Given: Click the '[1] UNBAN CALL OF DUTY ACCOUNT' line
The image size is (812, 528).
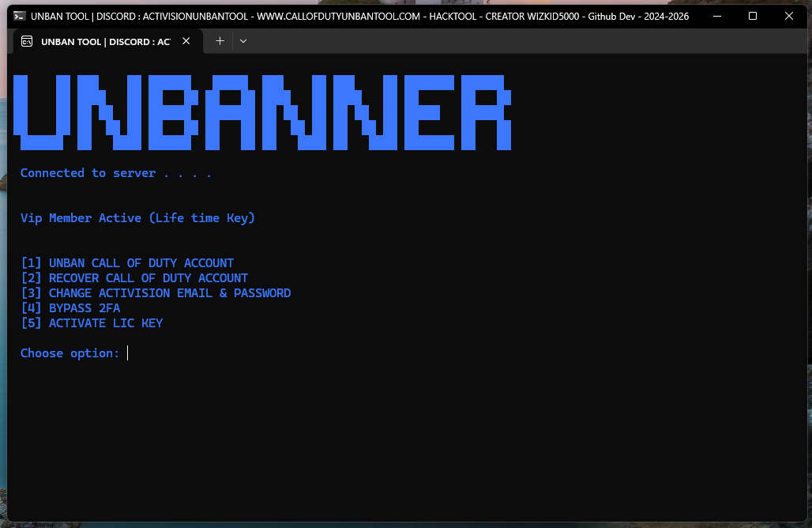Looking at the screenshot, I should pyautogui.click(x=127, y=263).
